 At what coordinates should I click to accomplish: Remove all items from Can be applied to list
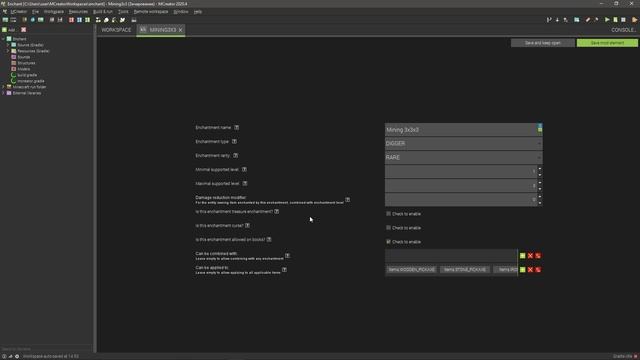pyautogui.click(x=538, y=270)
